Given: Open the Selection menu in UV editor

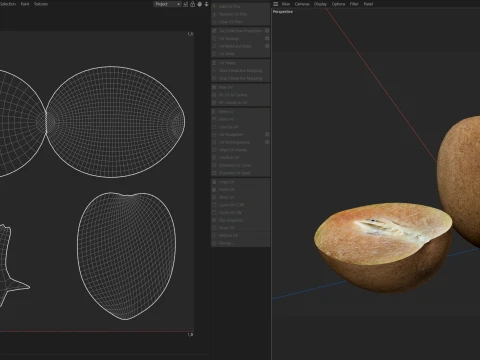Looking at the screenshot, I should pos(7,4).
